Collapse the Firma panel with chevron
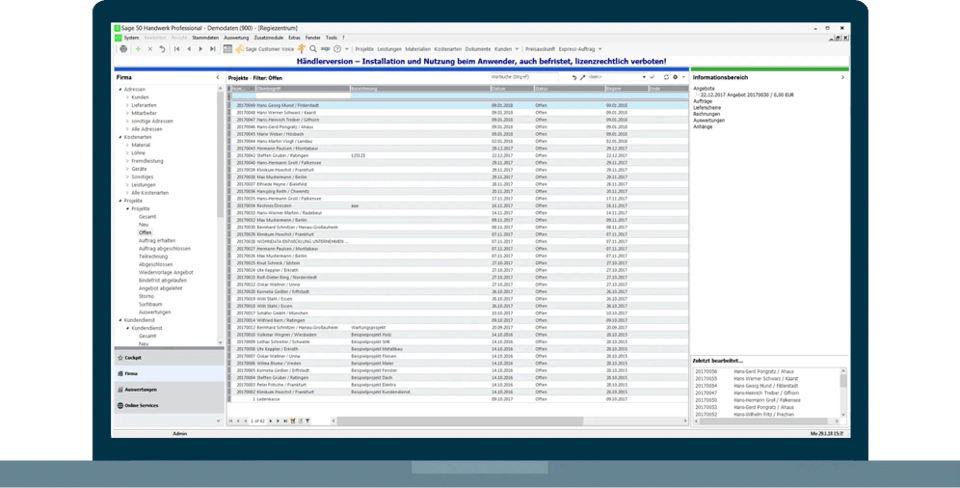 pos(218,78)
